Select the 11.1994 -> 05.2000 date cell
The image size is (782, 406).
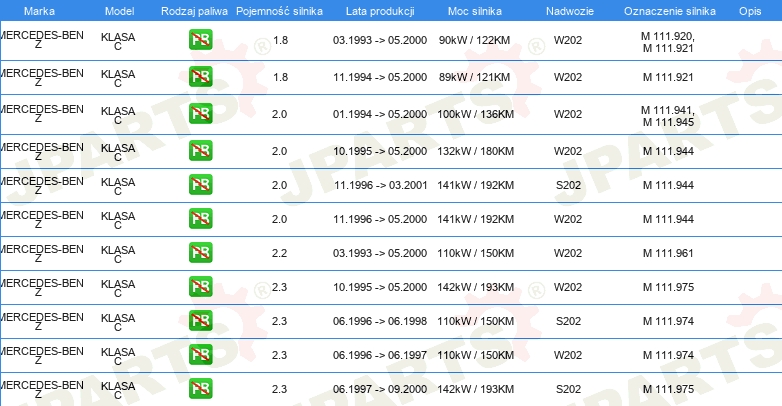coord(380,77)
